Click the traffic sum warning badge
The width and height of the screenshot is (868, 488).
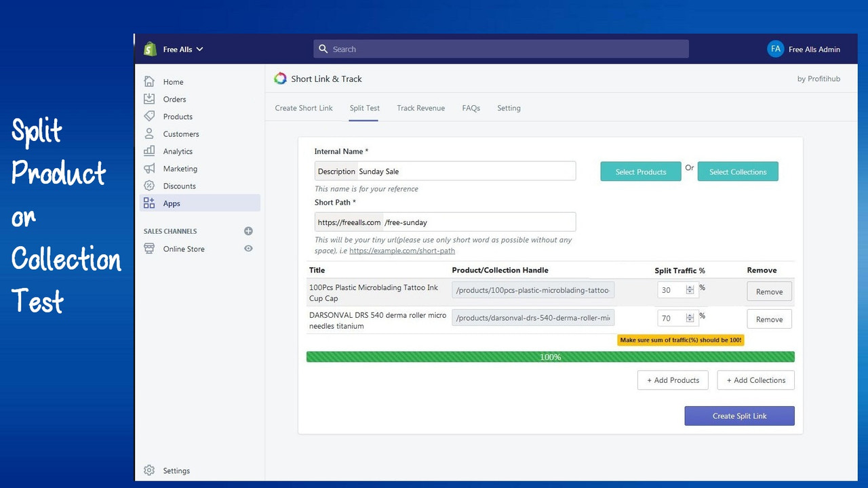pos(681,340)
